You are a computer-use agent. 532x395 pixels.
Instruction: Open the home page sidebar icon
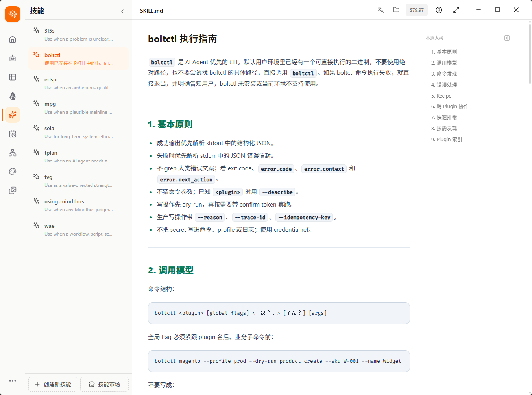(x=13, y=39)
